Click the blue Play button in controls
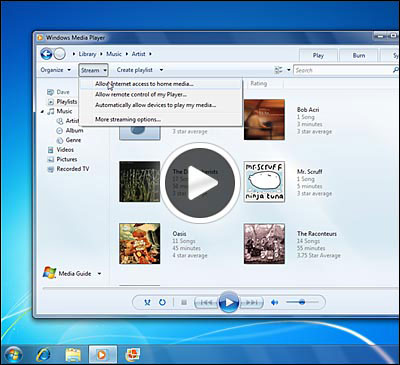Screen dimensions: 400x365 229,303
